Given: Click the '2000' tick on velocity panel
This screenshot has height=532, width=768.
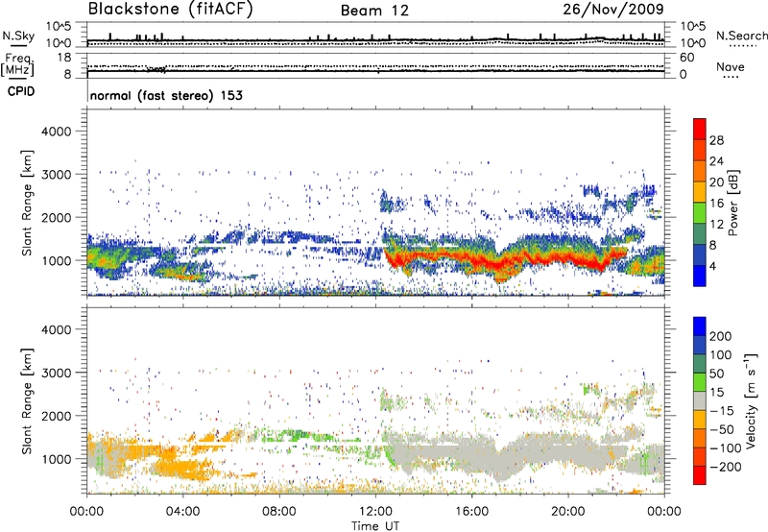Looking at the screenshot, I should 56,416.
